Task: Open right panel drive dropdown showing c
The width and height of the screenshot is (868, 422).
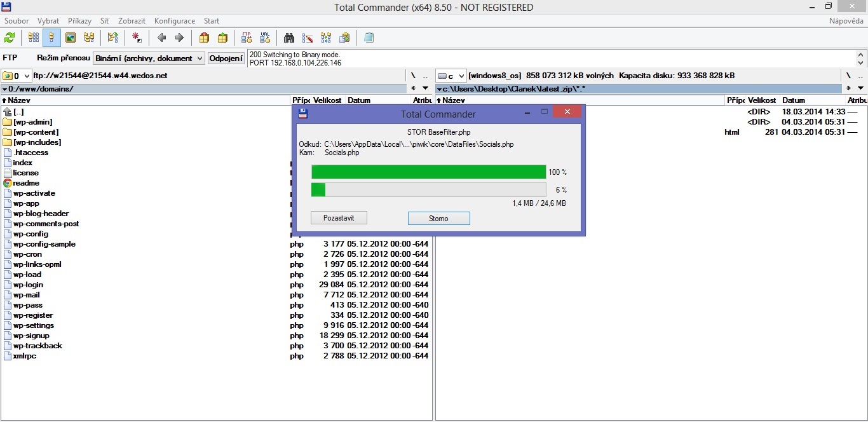Action: [451, 76]
